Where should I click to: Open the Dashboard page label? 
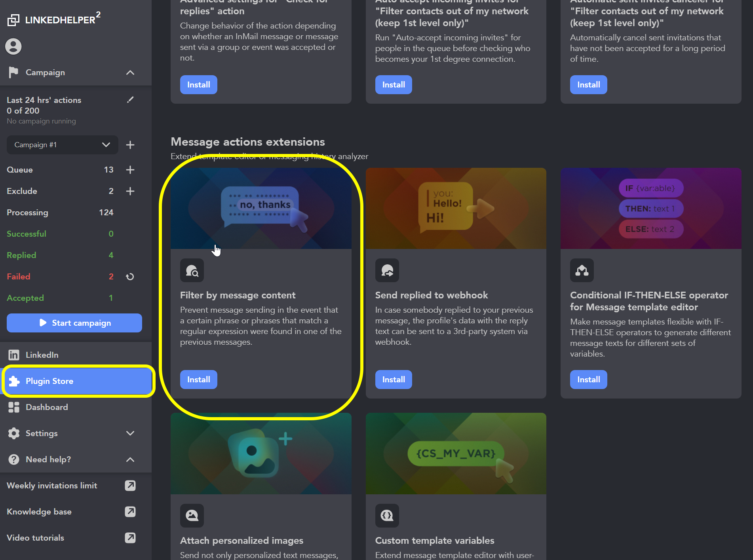47,407
